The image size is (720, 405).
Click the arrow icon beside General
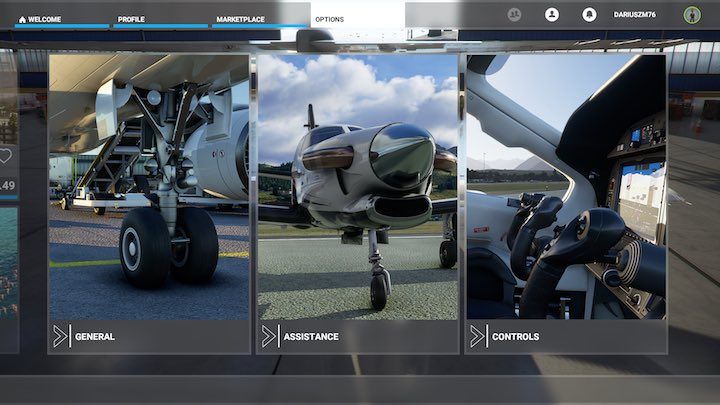(x=61, y=336)
